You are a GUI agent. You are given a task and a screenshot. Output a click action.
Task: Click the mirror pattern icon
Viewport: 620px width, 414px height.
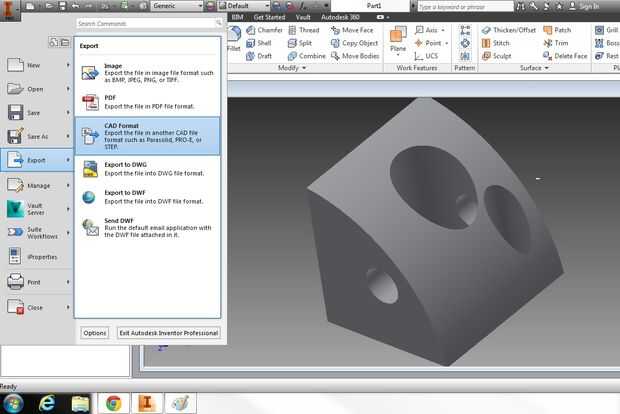point(465,56)
